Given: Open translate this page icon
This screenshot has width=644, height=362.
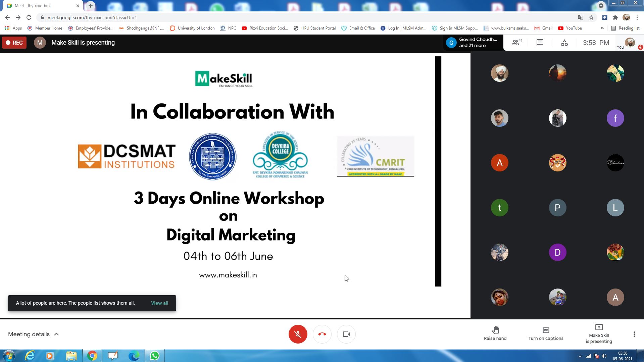Looking at the screenshot, I should [x=580, y=17].
